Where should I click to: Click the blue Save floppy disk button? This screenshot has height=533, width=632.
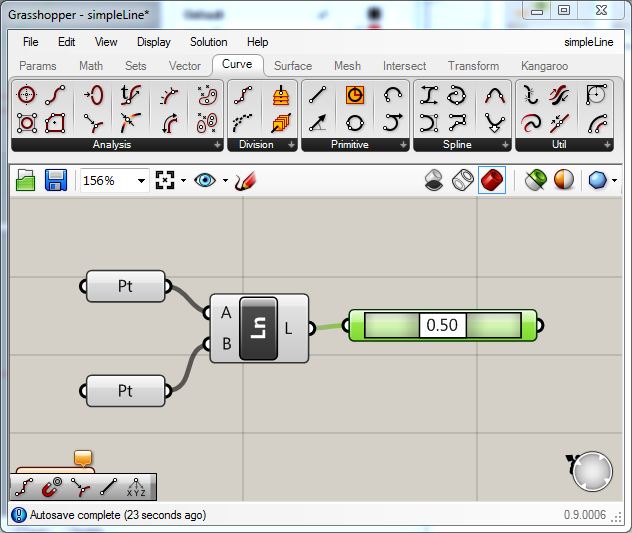click(x=56, y=180)
